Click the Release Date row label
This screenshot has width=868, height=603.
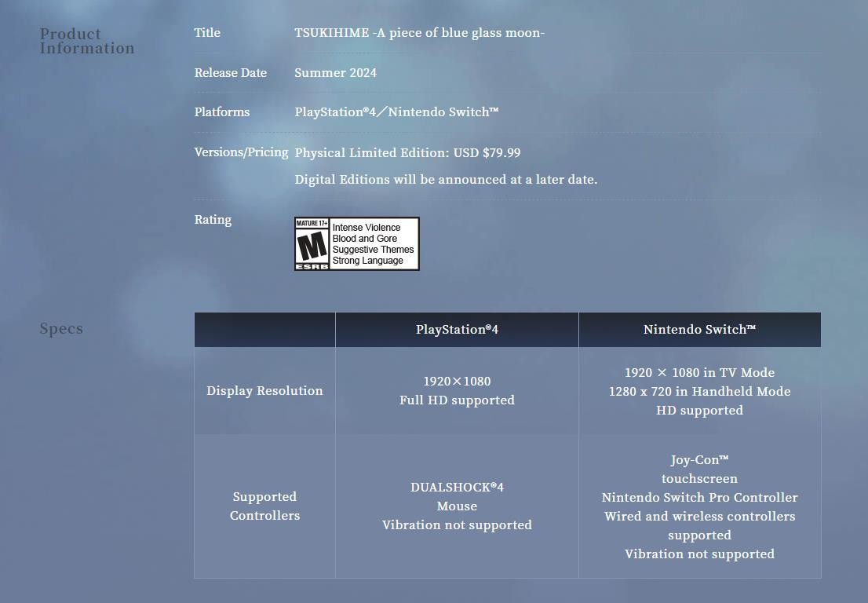click(x=230, y=73)
